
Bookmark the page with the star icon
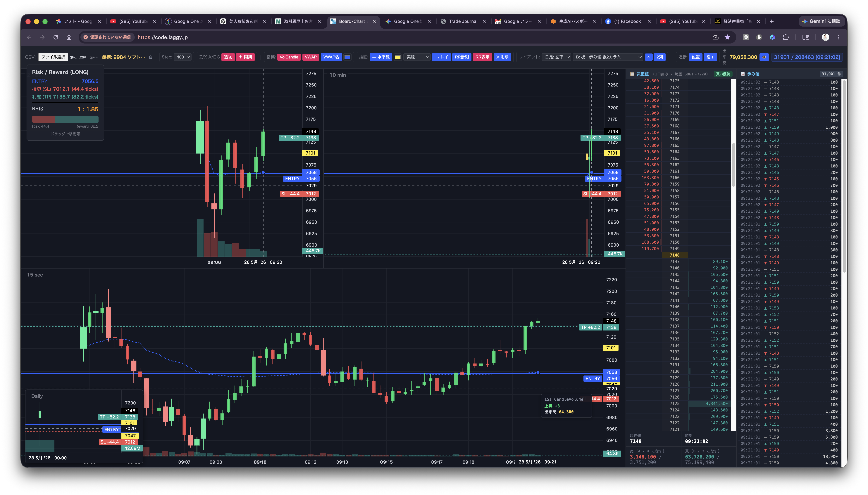click(x=728, y=37)
